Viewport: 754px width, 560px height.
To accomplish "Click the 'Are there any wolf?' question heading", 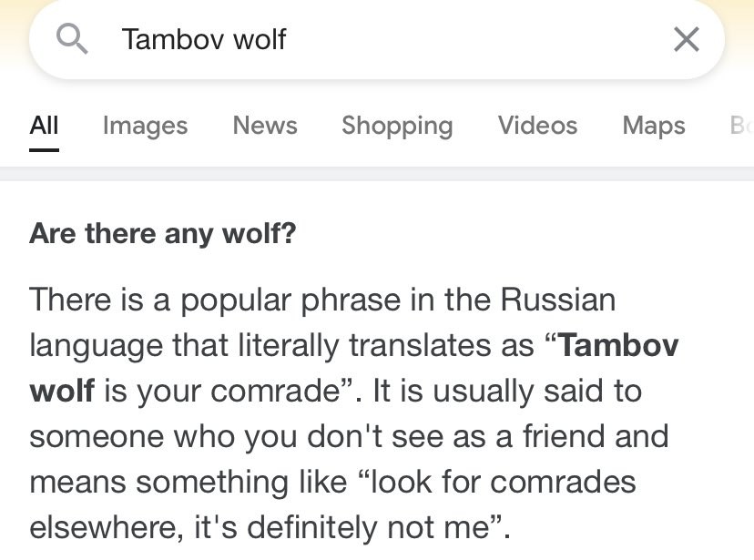I will pyautogui.click(x=162, y=234).
